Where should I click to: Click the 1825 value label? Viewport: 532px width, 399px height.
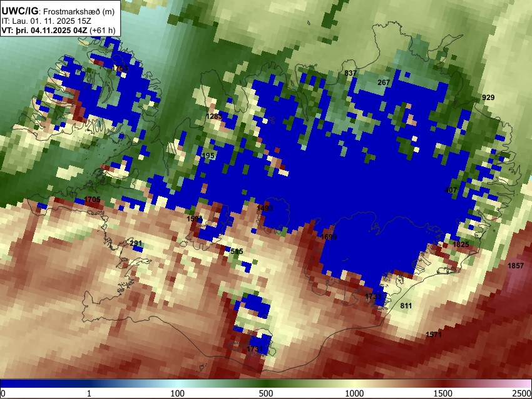click(x=461, y=244)
